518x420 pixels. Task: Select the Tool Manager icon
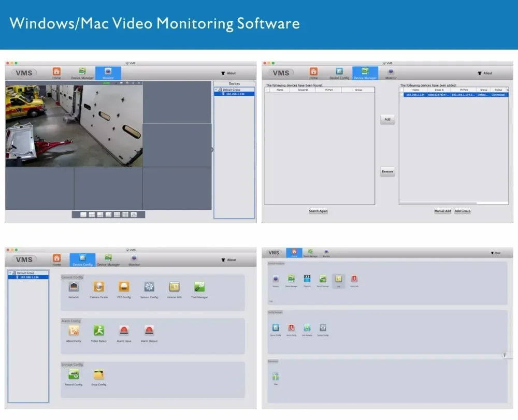point(199,287)
